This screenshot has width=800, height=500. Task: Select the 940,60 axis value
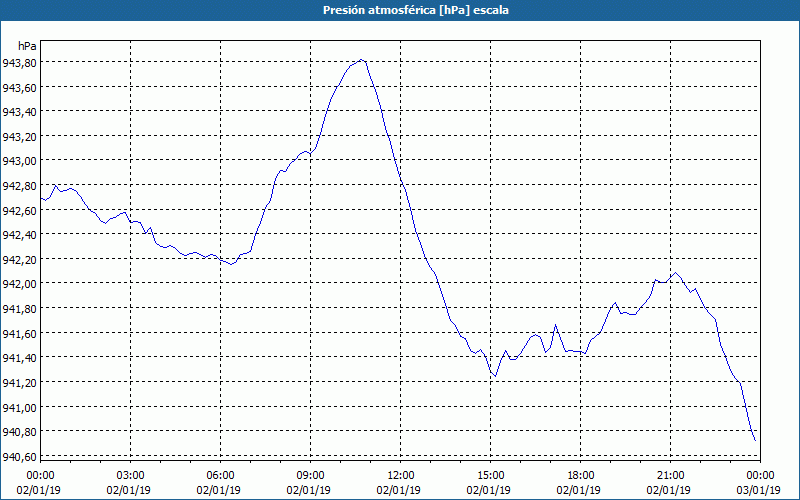tap(19, 457)
